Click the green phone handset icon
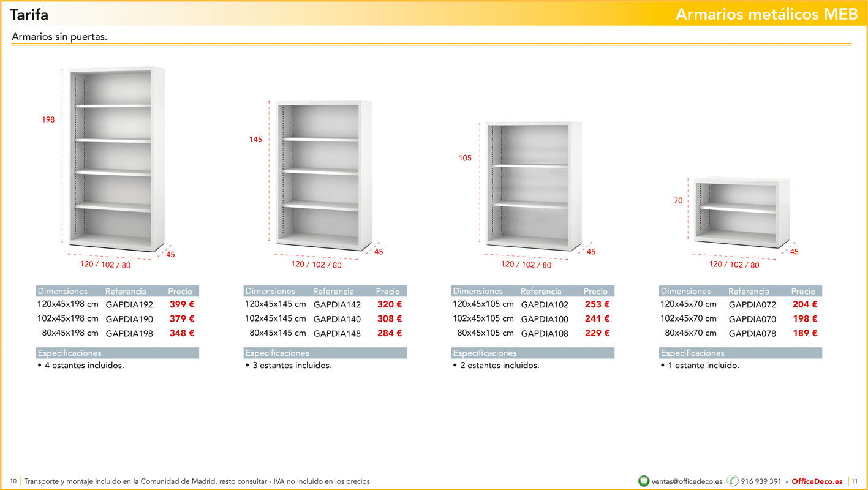This screenshot has height=490, width=868. click(x=732, y=481)
